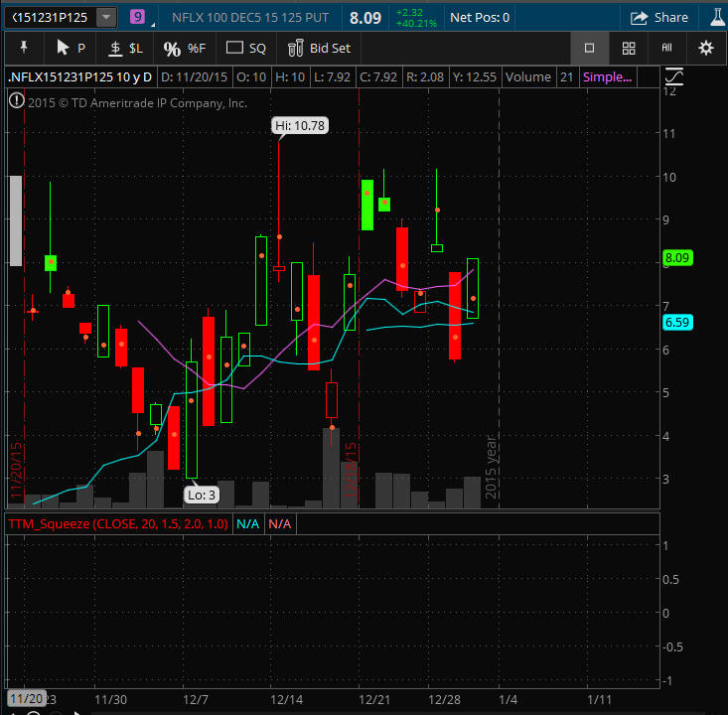Open the $L price level tool
Image resolution: width=728 pixels, height=715 pixels.
point(125,48)
